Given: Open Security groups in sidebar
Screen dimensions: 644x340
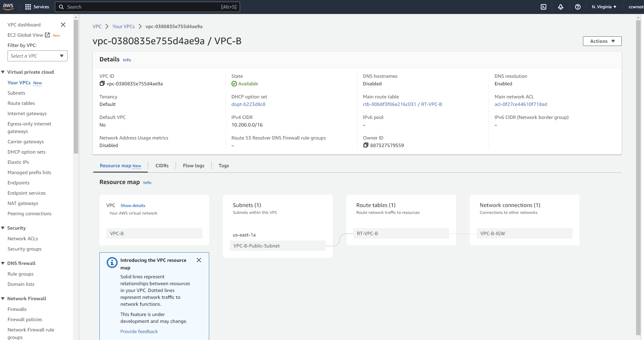Looking at the screenshot, I should (24, 249).
